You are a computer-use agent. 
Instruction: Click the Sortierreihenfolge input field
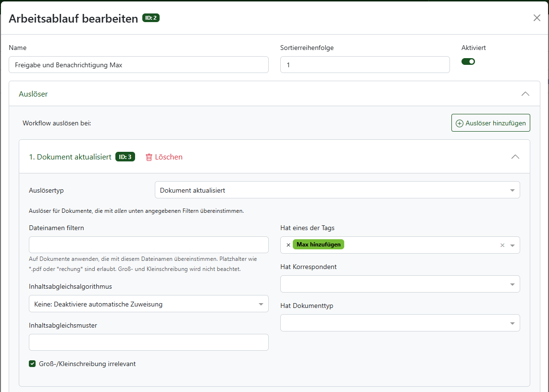tap(364, 65)
